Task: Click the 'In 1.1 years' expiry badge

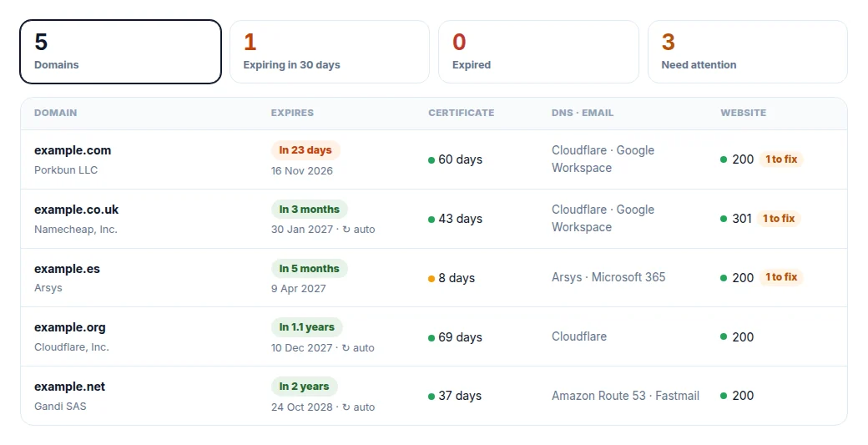Action: pos(306,327)
